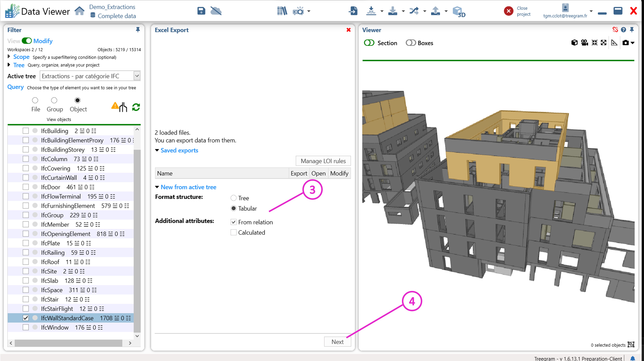The width and height of the screenshot is (644, 361).
Task: Click the help question mark in Viewer
Action: click(x=624, y=30)
